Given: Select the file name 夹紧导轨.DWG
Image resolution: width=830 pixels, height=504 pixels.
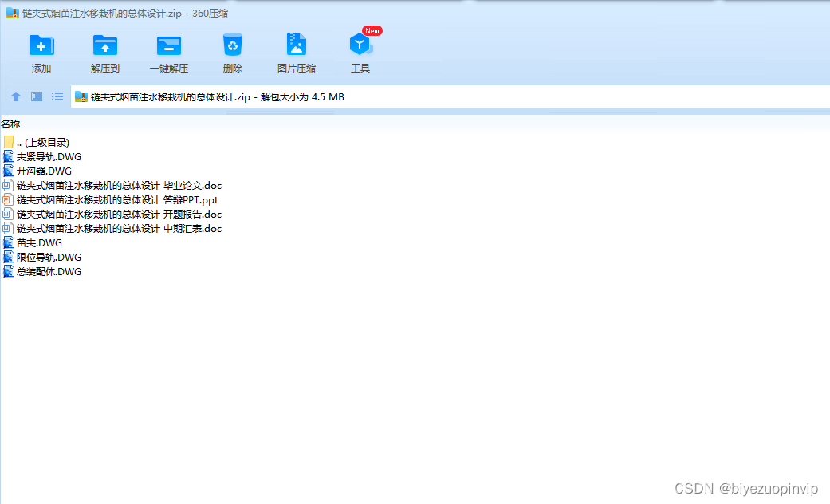Looking at the screenshot, I should 49,157.
